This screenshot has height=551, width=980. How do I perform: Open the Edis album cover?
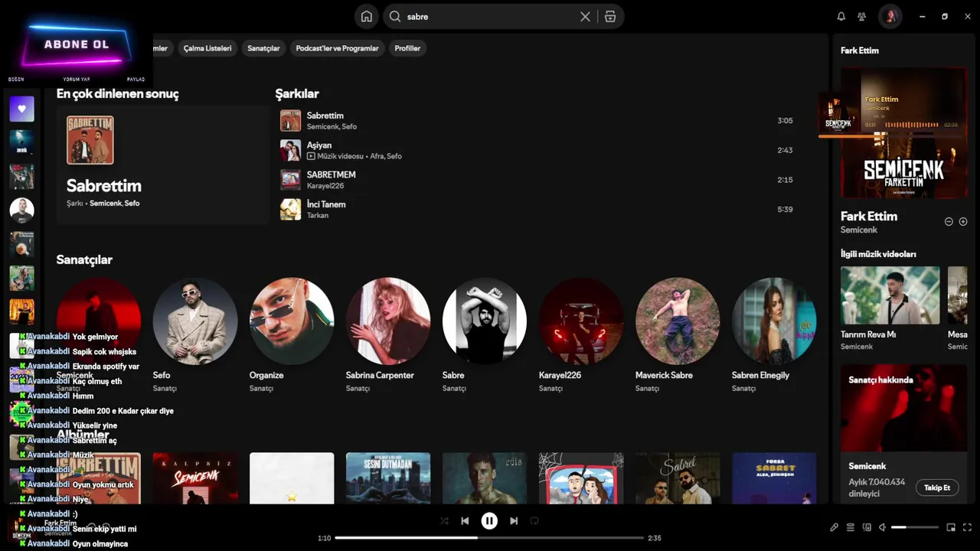[485, 478]
